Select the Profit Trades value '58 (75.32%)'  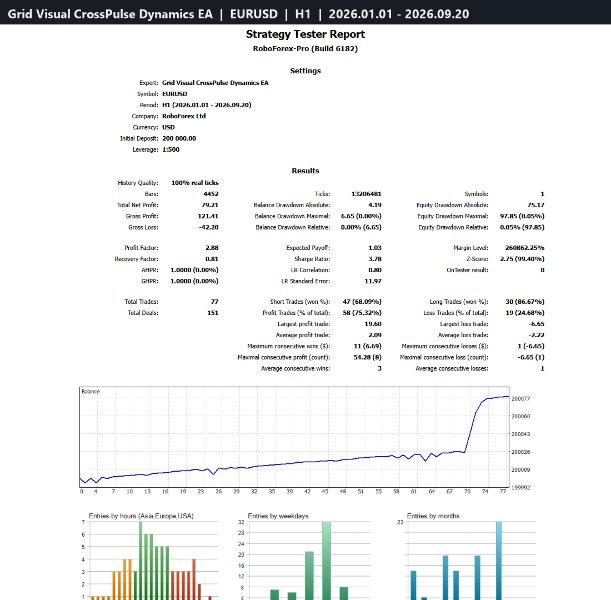coord(362,313)
